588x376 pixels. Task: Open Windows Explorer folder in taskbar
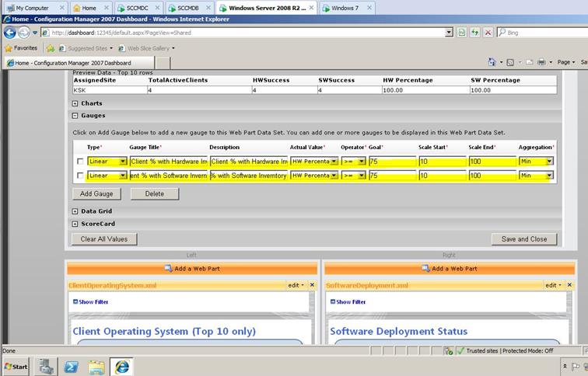pos(96,366)
